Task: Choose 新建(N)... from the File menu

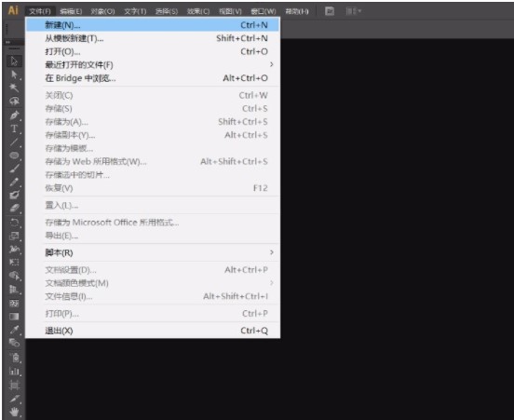Action: pos(153,25)
